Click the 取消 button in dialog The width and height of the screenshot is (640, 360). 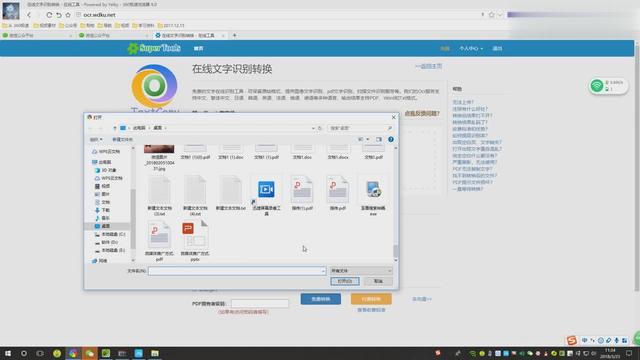[378, 281]
